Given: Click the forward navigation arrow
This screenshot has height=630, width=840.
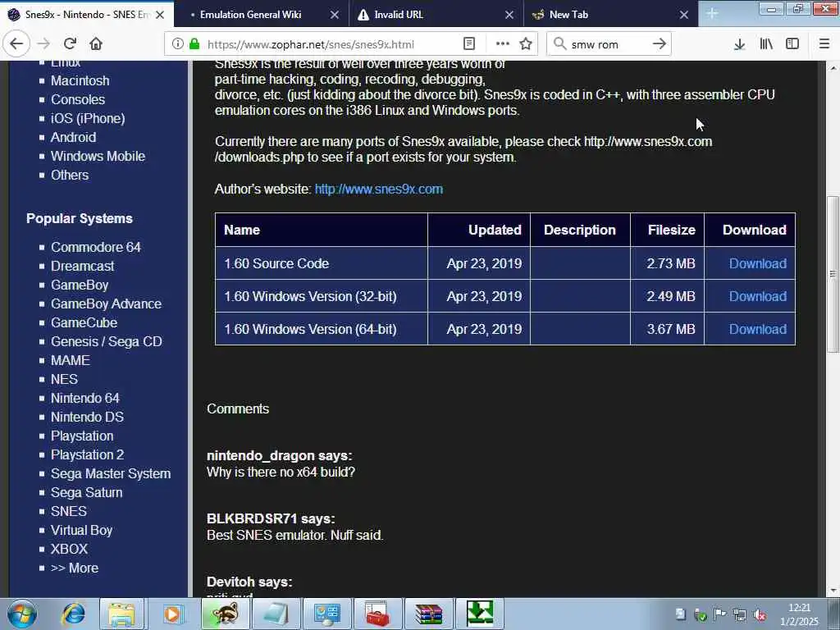Looking at the screenshot, I should point(44,44).
